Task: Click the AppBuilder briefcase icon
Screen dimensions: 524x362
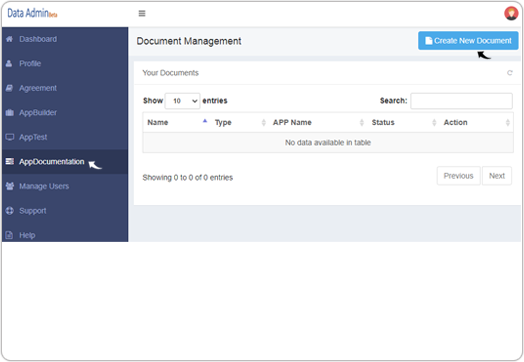Action: pyautogui.click(x=10, y=113)
